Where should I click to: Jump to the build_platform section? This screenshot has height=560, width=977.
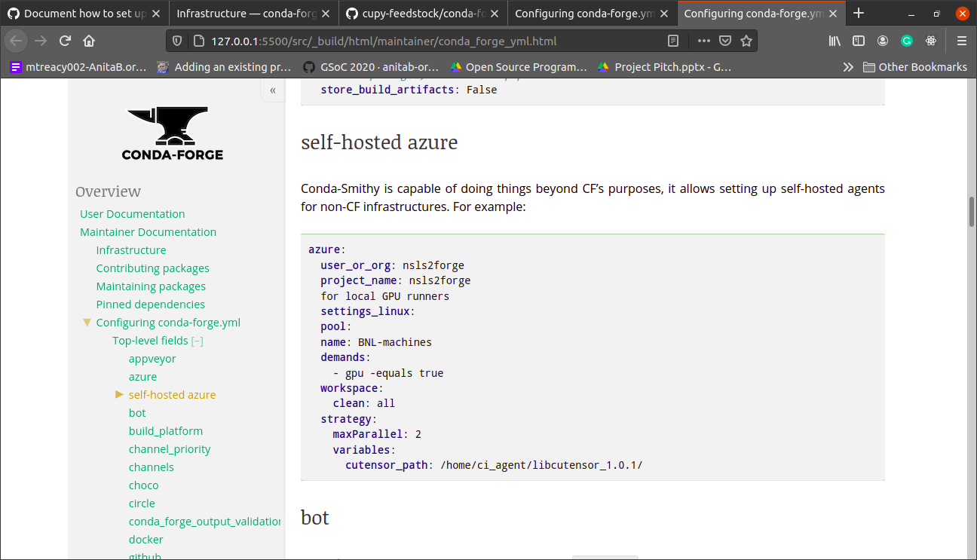166,431
